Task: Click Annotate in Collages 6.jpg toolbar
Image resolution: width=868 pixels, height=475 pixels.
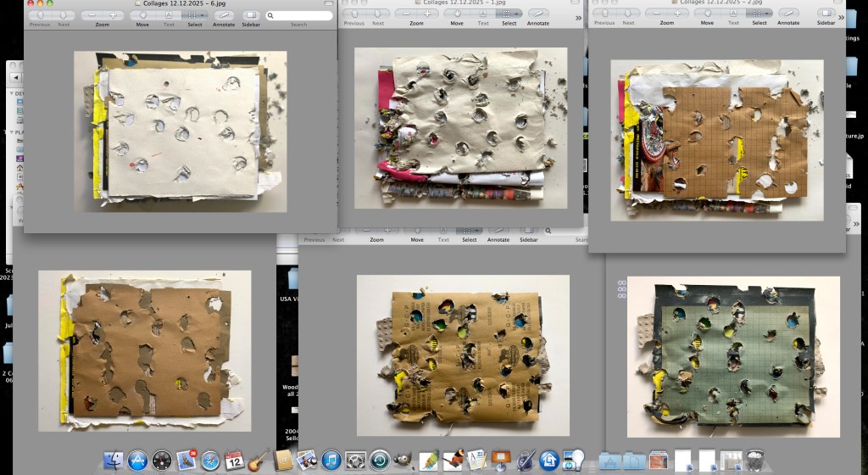Action: pyautogui.click(x=223, y=14)
